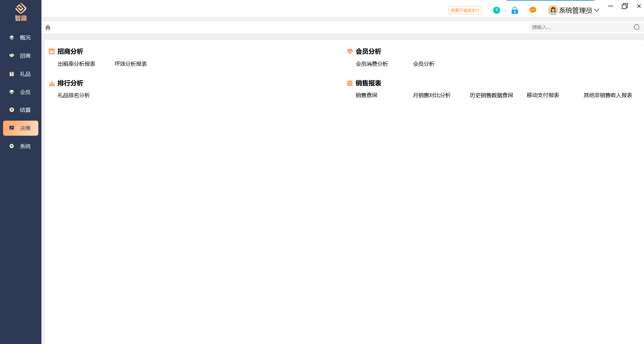Click the 智鼎 logo in sidebar
The image size is (644, 344).
click(21, 12)
